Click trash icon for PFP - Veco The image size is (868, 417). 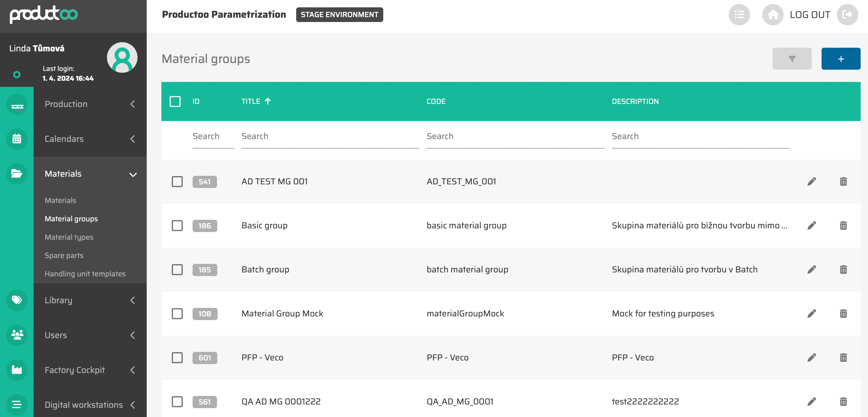pyautogui.click(x=843, y=357)
